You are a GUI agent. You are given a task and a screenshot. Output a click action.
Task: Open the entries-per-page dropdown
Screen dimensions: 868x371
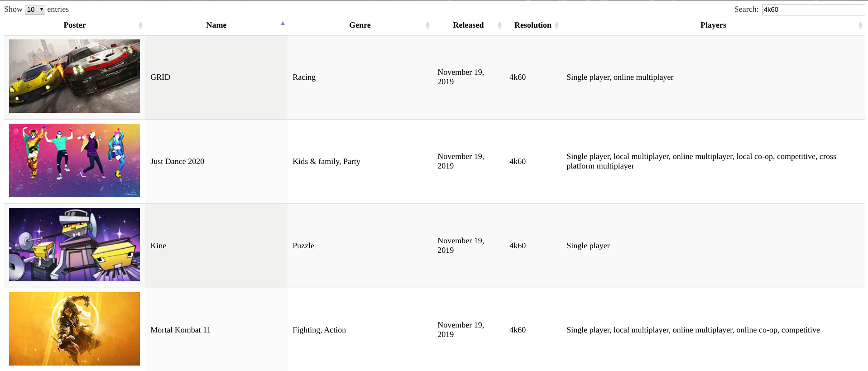(x=35, y=10)
